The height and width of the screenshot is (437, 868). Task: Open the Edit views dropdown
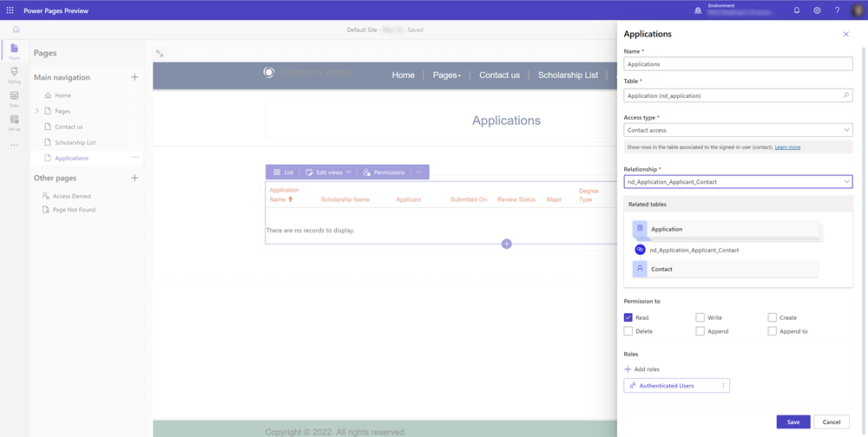pyautogui.click(x=328, y=173)
